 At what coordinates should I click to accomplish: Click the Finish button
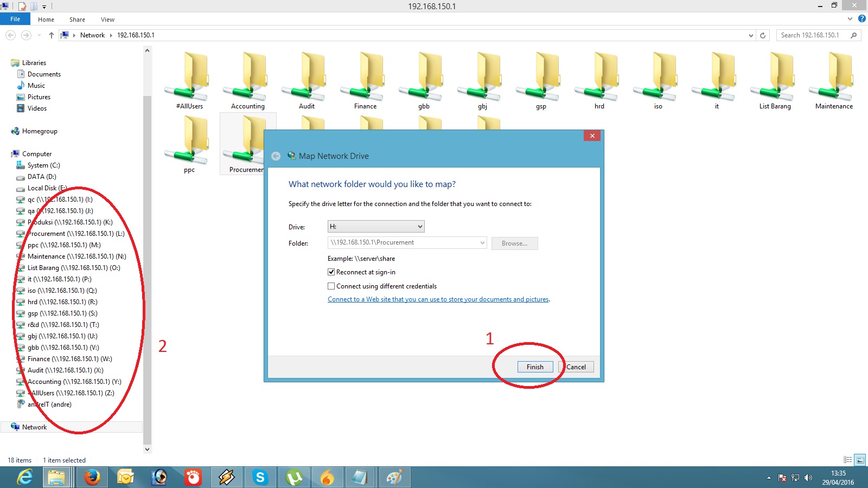(x=534, y=367)
